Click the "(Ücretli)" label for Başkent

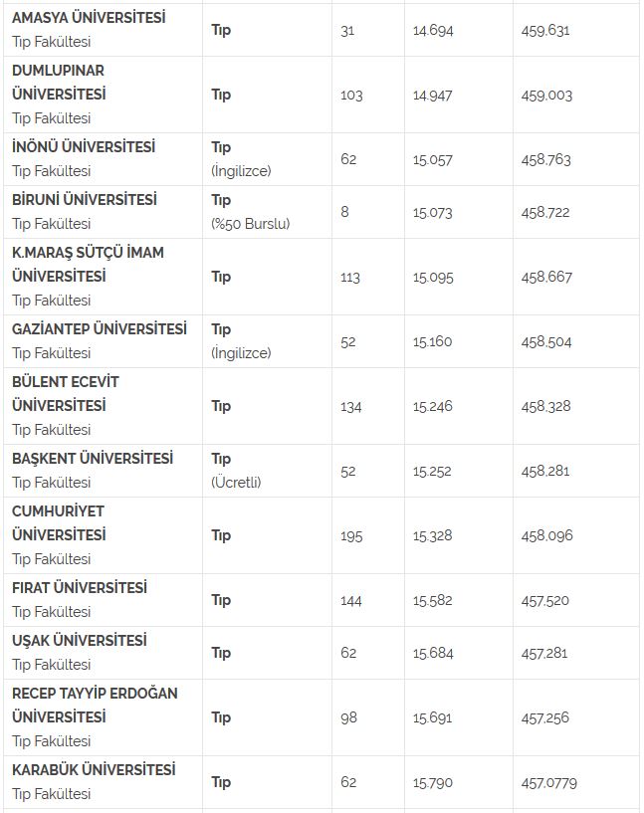click(236, 483)
